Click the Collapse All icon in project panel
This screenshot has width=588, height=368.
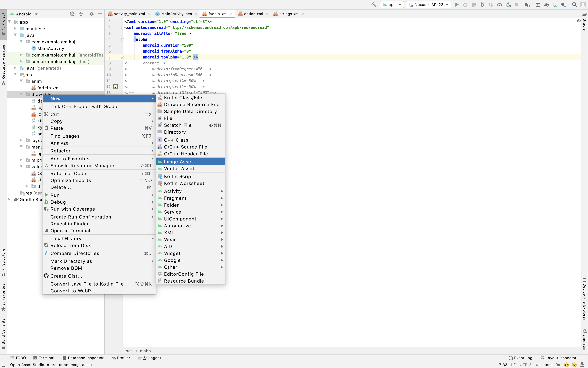click(x=81, y=14)
